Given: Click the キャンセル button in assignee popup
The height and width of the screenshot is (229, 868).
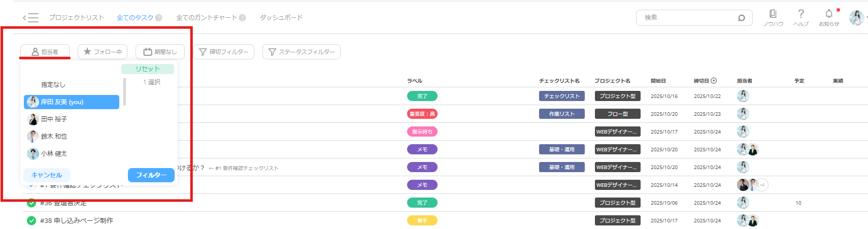Looking at the screenshot, I should point(47,175).
